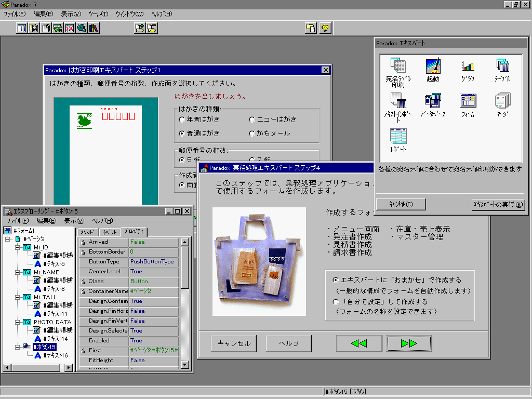Click the shopping bag illustration in the wizard
This screenshot has height=399, width=532.
tap(259, 262)
